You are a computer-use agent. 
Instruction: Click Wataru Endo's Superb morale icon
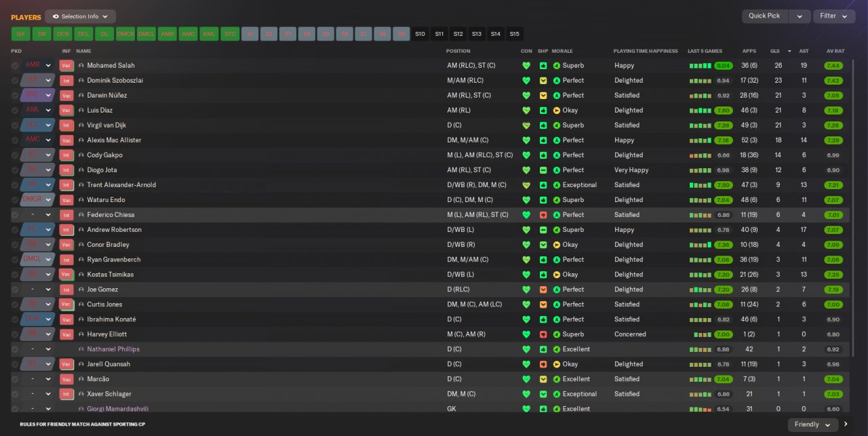(557, 200)
